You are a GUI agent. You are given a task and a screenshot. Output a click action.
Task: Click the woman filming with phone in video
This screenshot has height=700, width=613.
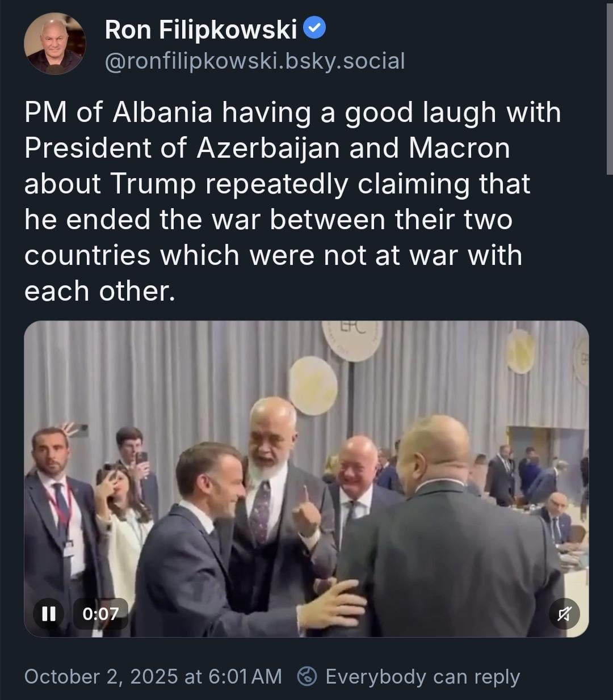coord(122,511)
